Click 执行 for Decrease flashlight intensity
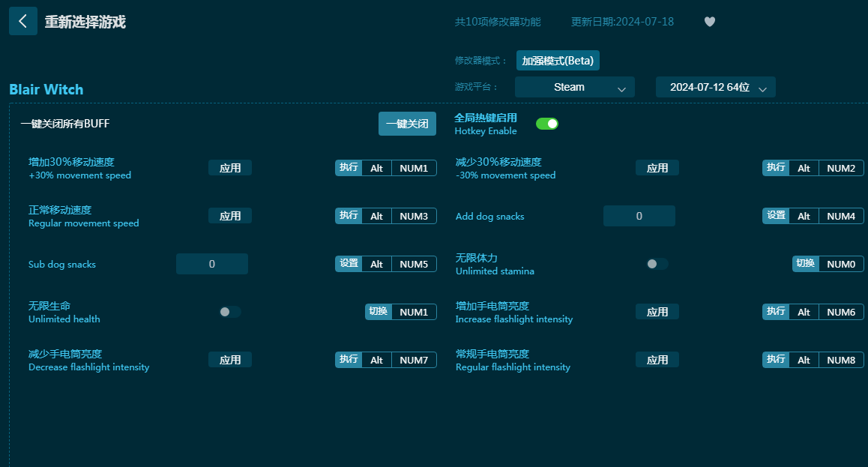 coord(349,360)
